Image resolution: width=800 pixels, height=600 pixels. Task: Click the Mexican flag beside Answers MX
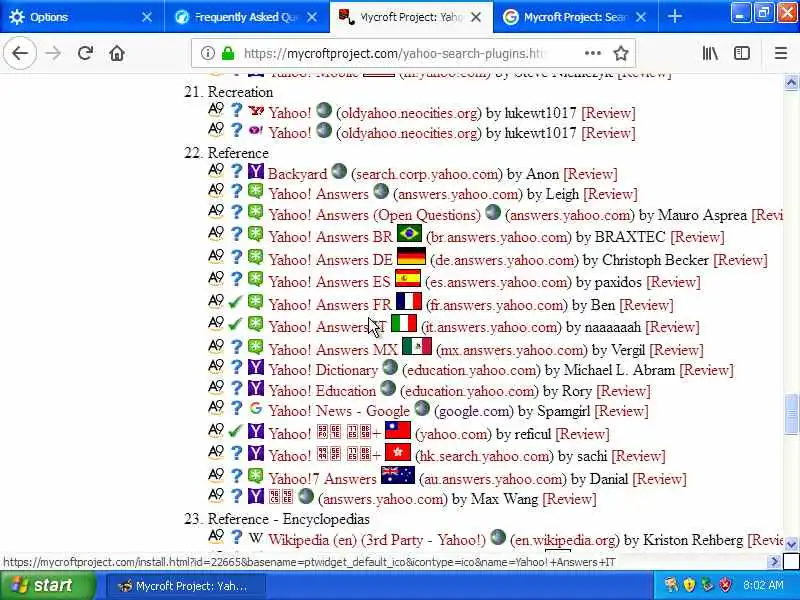coord(417,347)
